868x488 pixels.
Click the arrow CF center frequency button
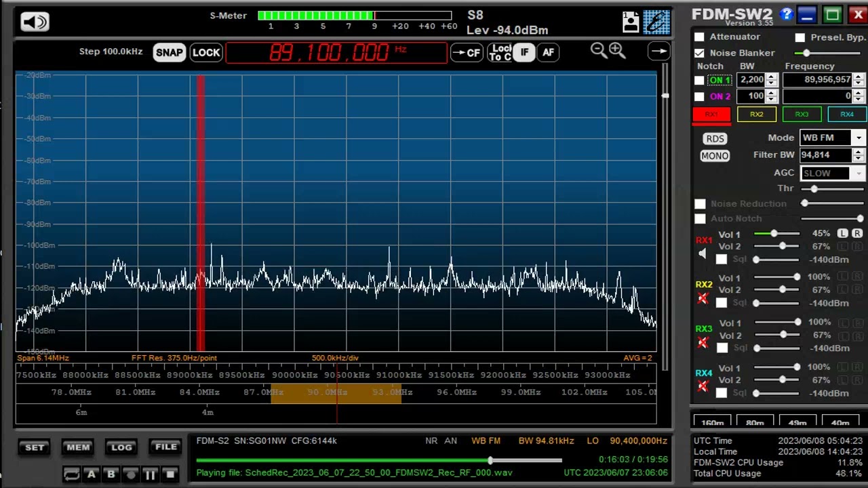[467, 52]
